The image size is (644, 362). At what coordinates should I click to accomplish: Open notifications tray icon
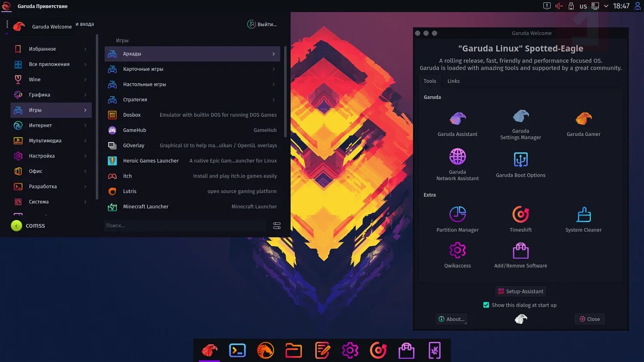547,6
